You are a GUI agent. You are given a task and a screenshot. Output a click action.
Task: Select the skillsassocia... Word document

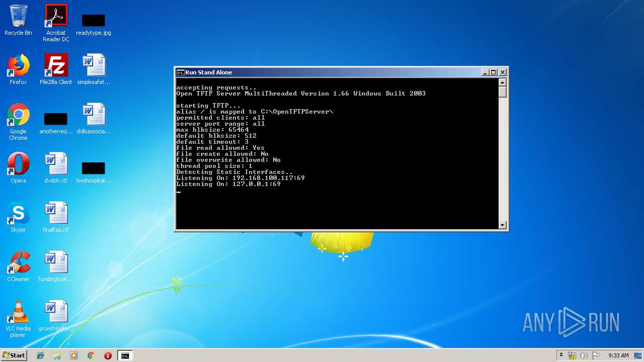coord(94,119)
